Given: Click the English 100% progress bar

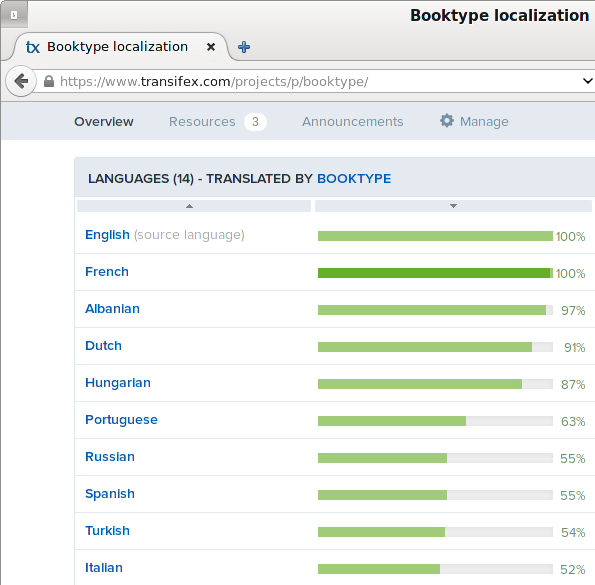Looking at the screenshot, I should pyautogui.click(x=435, y=236).
